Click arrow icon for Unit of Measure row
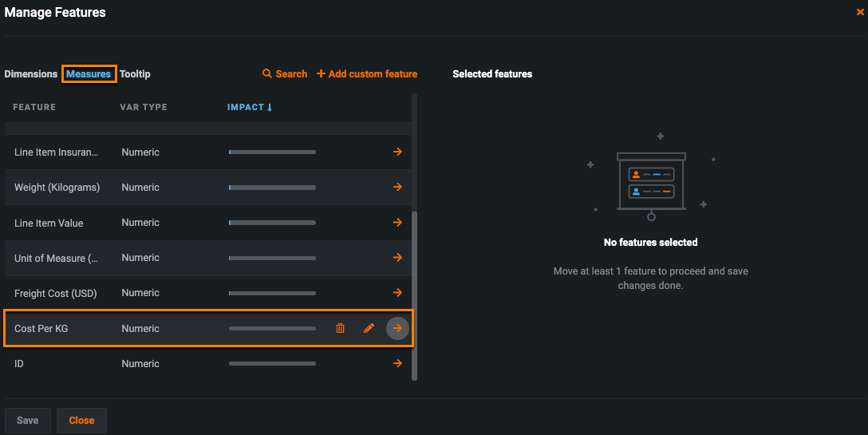868x435 pixels. pos(397,258)
